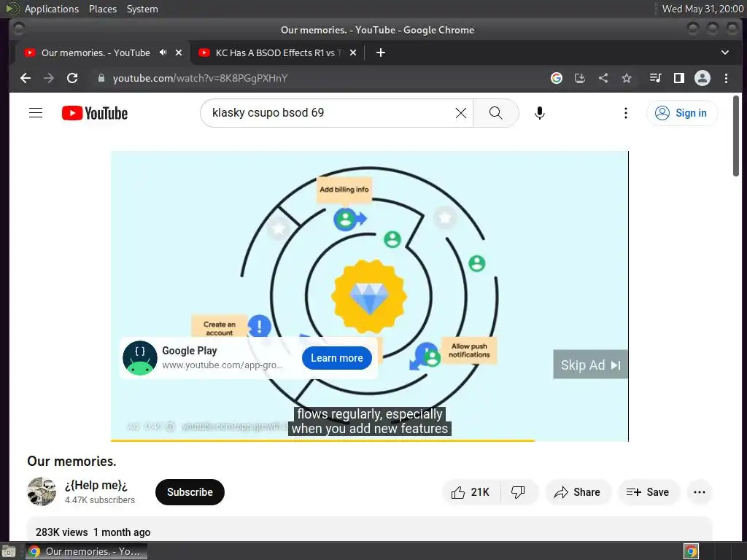Click the Google Play ad avatar icon

tap(139, 358)
